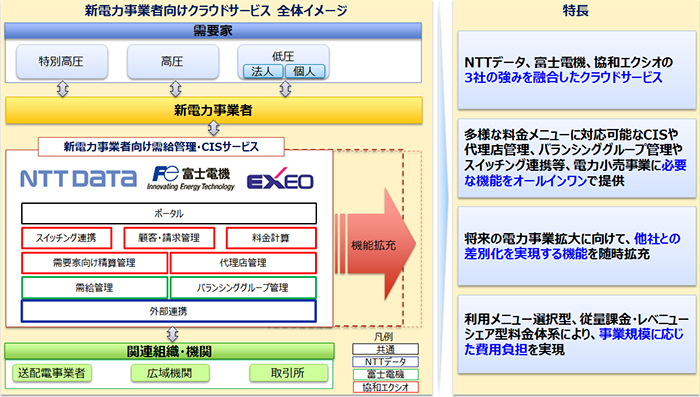Select the 顧客・請求管理 box
Viewport: 700px width, 397px height.
pyautogui.click(x=169, y=238)
